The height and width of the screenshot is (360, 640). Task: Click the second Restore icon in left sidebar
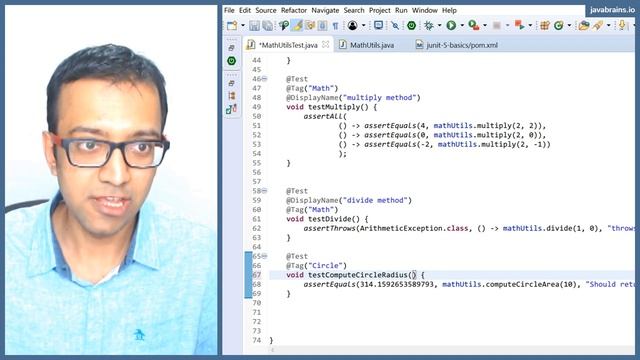(x=231, y=83)
